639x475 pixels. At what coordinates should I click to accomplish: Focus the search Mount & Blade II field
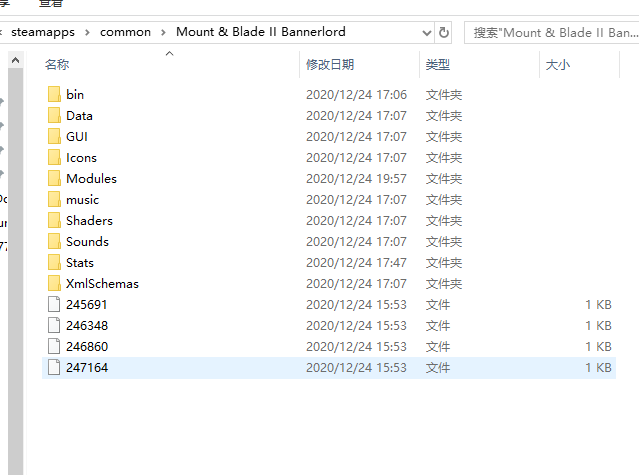(x=551, y=33)
